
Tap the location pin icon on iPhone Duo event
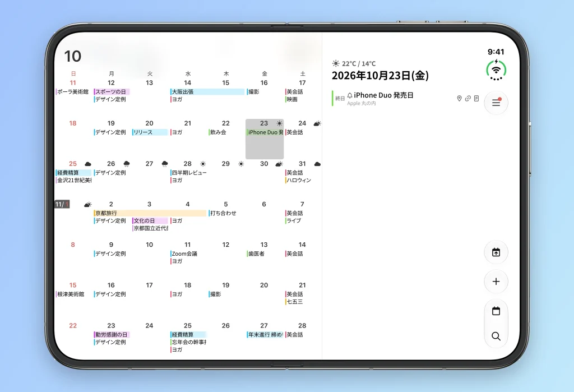coord(459,98)
